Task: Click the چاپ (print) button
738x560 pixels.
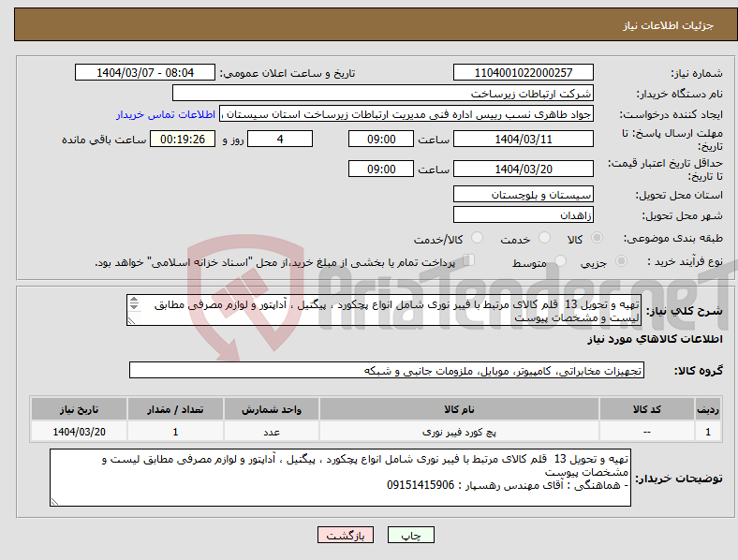Action: 410,535
